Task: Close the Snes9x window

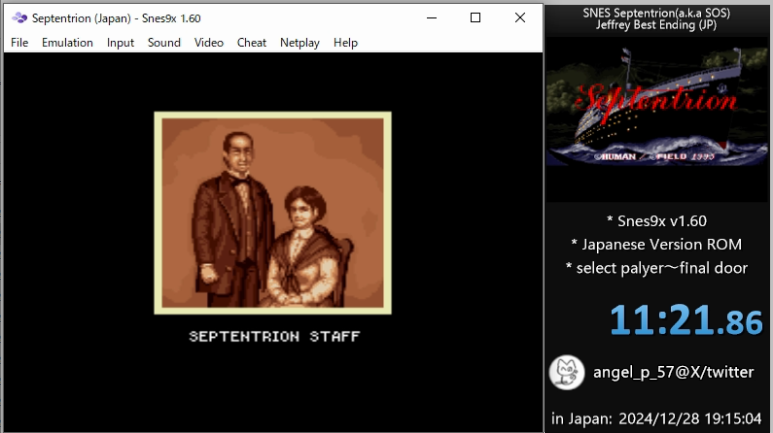Action: (x=520, y=18)
